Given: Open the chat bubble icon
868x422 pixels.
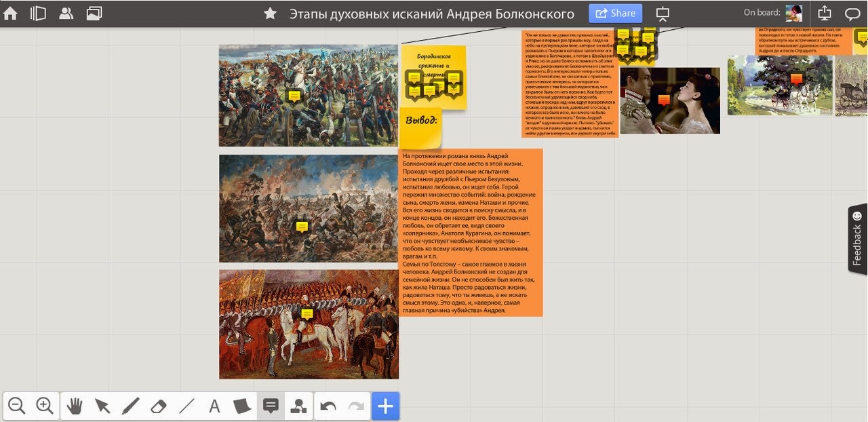Looking at the screenshot, I should pos(852,14).
